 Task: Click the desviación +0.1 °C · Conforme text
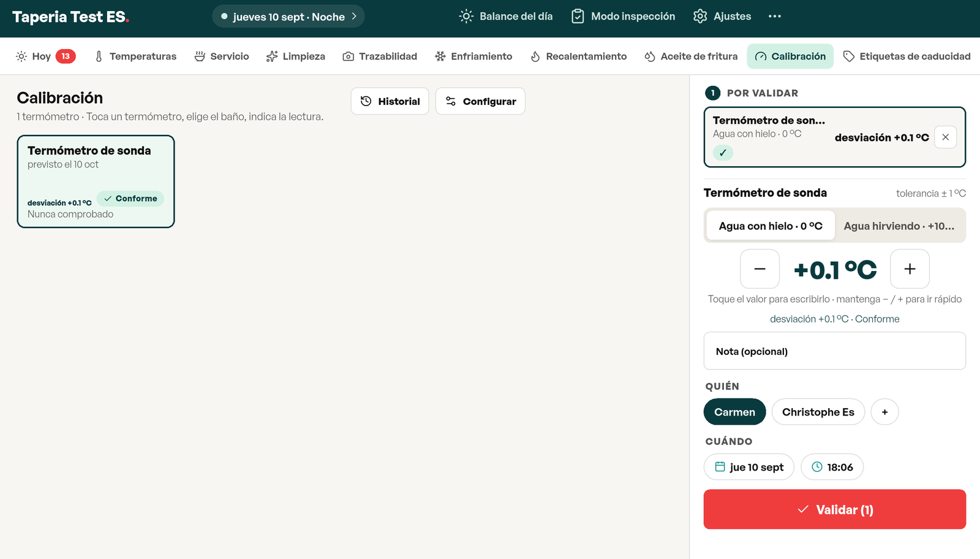pos(835,319)
